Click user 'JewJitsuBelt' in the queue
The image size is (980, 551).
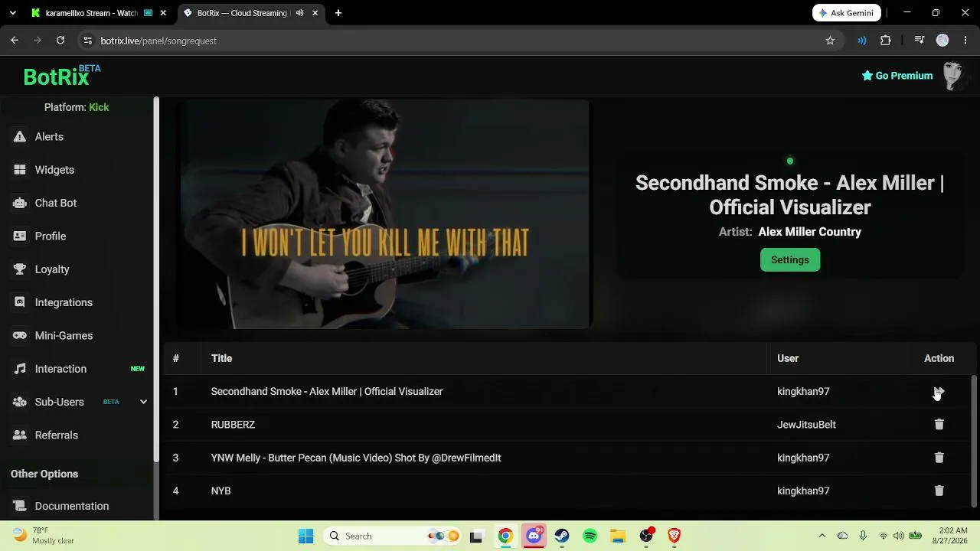(x=806, y=425)
